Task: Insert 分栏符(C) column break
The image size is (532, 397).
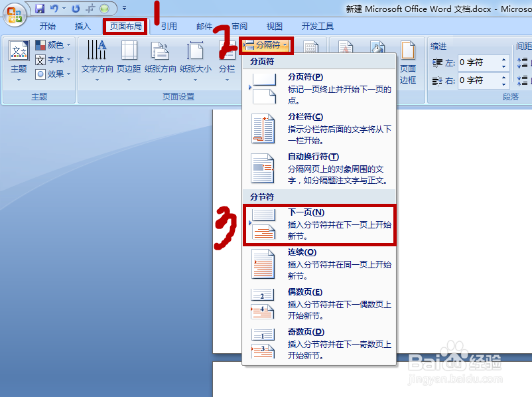Action: (319, 129)
